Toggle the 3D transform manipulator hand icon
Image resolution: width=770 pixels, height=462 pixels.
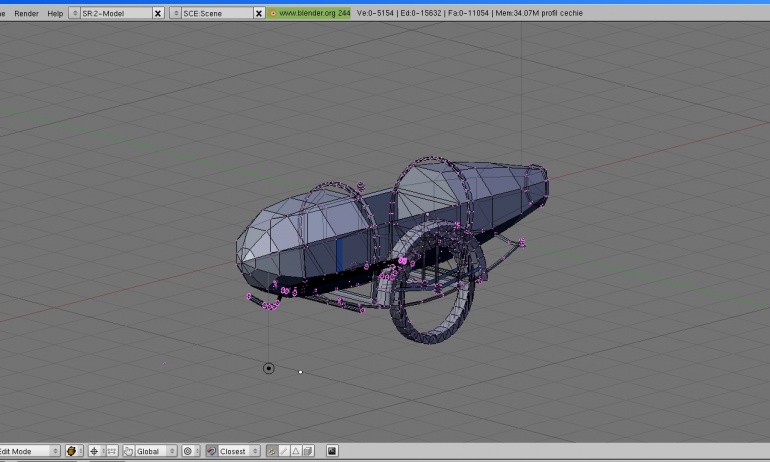click(128, 451)
